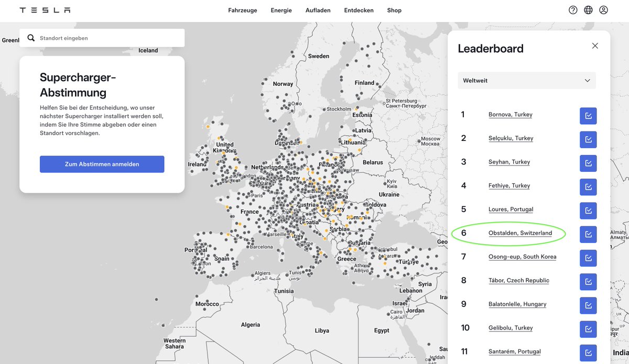The image size is (629, 364).
Task: Open the Weltweit region dropdown
Action: [x=527, y=81]
